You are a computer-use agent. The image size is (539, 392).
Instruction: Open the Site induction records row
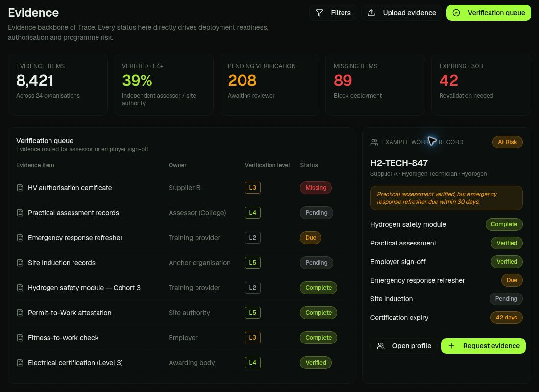(181, 263)
